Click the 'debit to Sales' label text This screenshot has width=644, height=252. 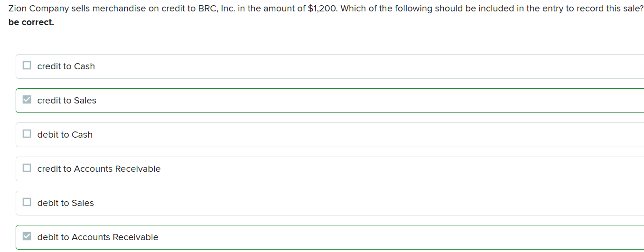tap(65, 203)
